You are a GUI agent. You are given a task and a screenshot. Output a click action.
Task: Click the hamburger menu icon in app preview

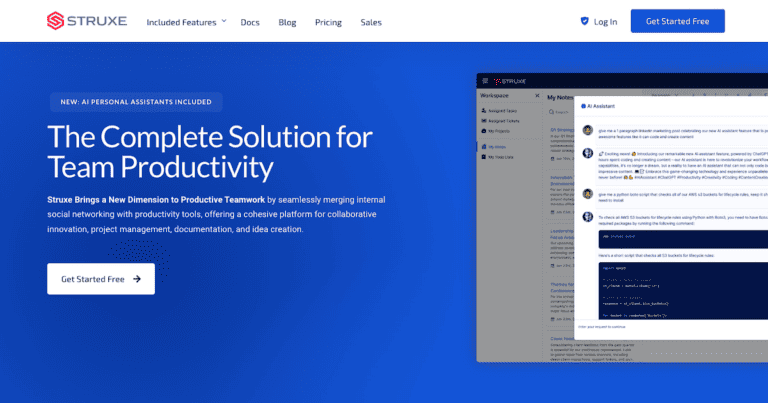click(x=485, y=80)
